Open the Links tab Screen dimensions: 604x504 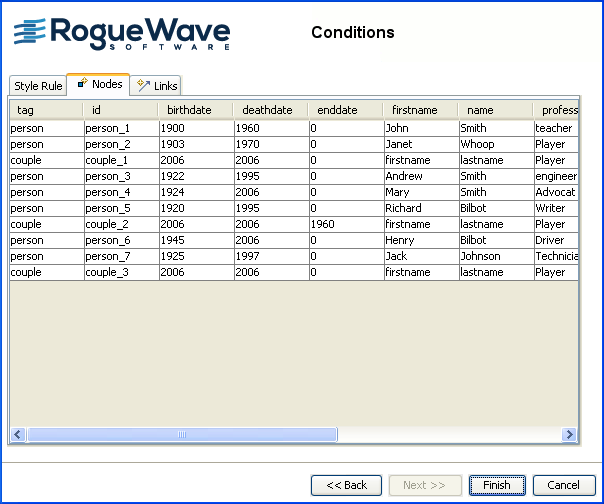coord(158,86)
